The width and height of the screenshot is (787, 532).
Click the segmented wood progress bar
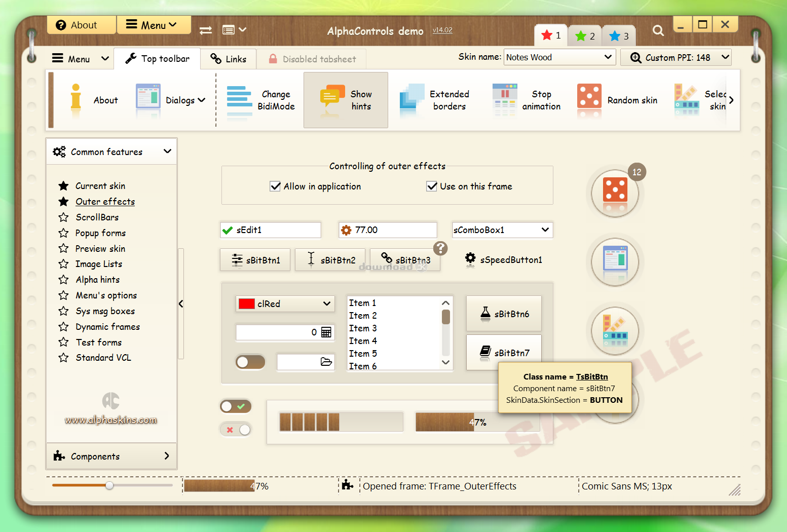342,422
